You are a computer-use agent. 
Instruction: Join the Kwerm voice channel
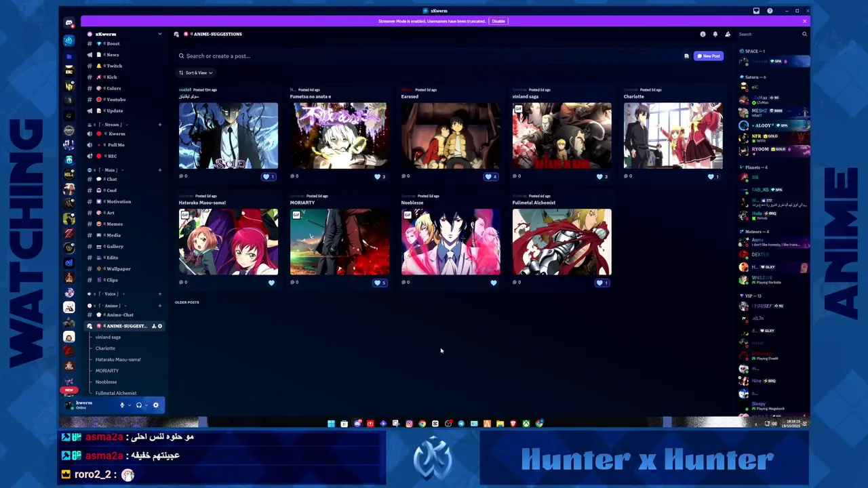pyautogui.click(x=124, y=134)
